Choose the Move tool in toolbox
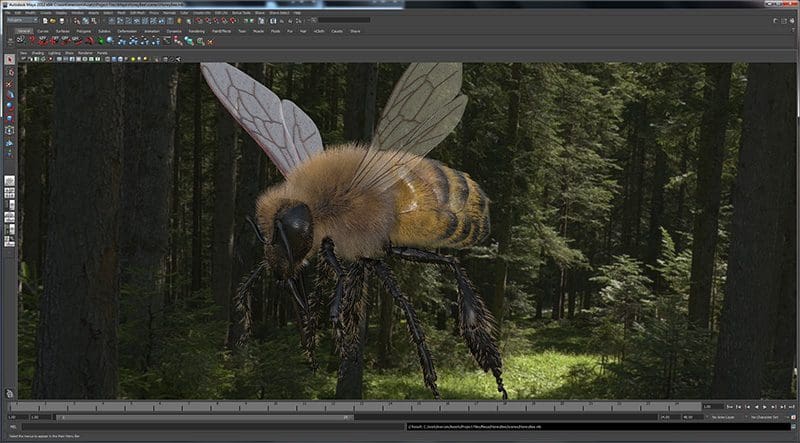The height and width of the screenshot is (443, 800). pyautogui.click(x=10, y=95)
